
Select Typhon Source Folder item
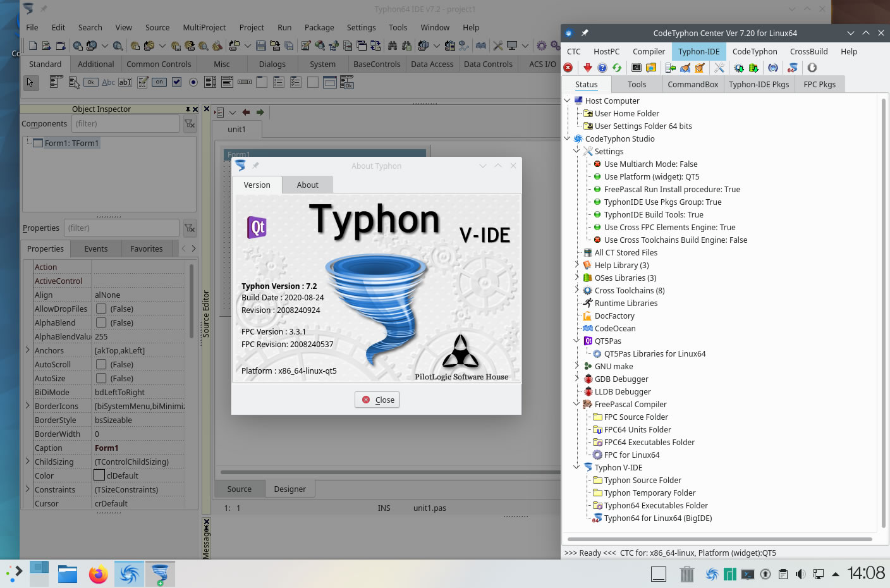coord(642,480)
